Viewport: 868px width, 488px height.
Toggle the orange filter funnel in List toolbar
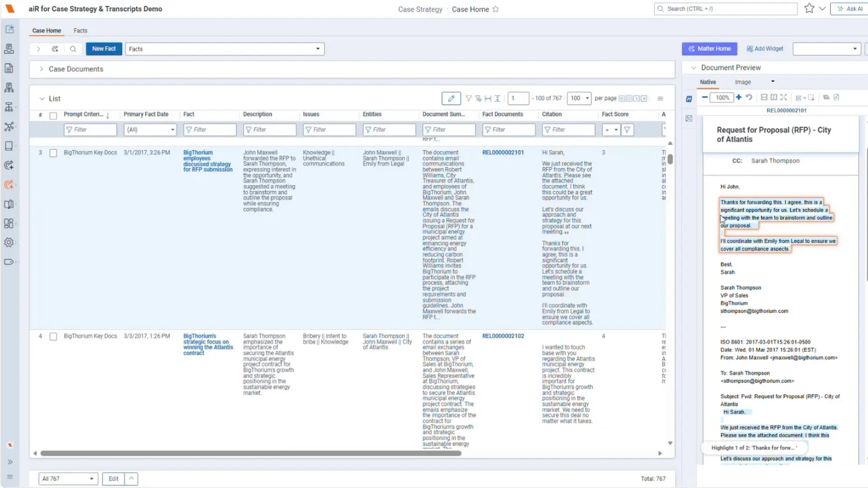pyautogui.click(x=469, y=99)
